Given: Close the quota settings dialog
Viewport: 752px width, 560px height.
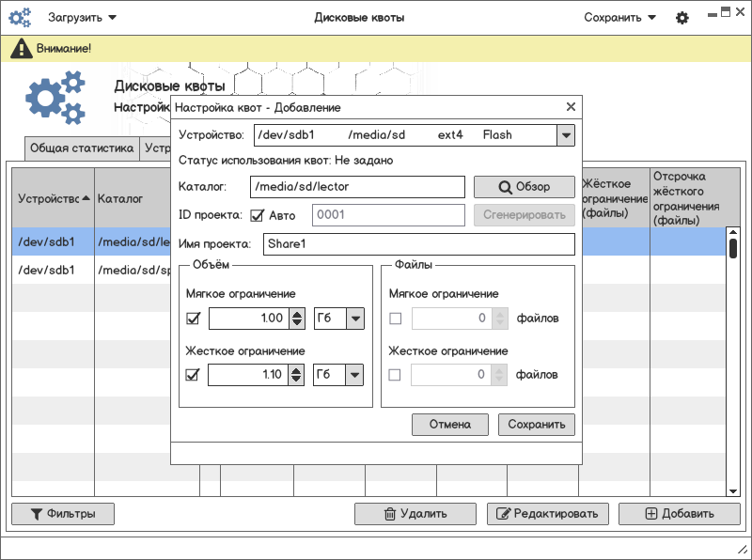Looking at the screenshot, I should pos(570,108).
